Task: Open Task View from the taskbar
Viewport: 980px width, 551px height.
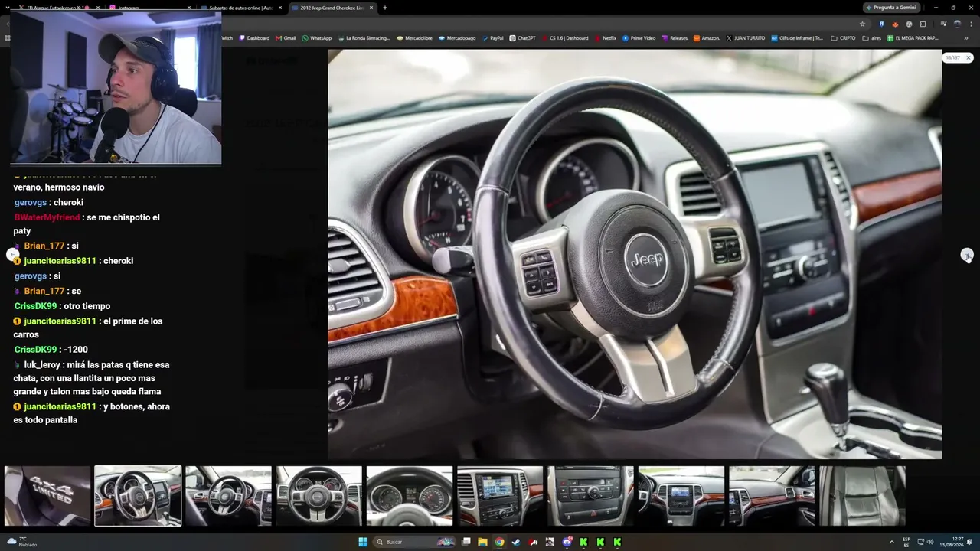Action: pyautogui.click(x=465, y=542)
